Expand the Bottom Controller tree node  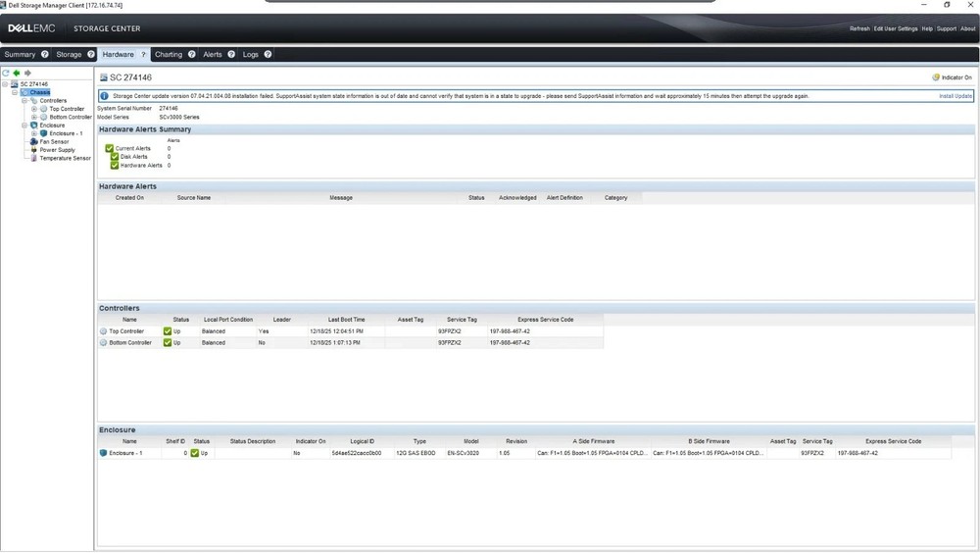click(34, 117)
